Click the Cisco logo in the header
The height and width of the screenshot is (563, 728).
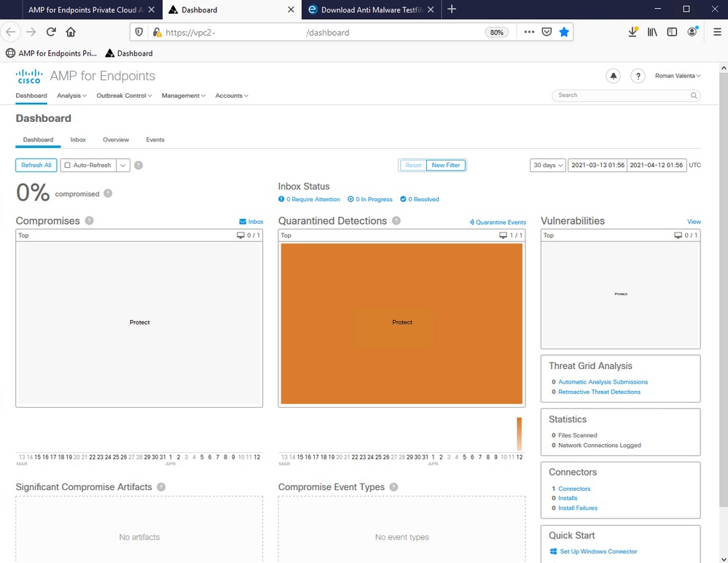29,76
